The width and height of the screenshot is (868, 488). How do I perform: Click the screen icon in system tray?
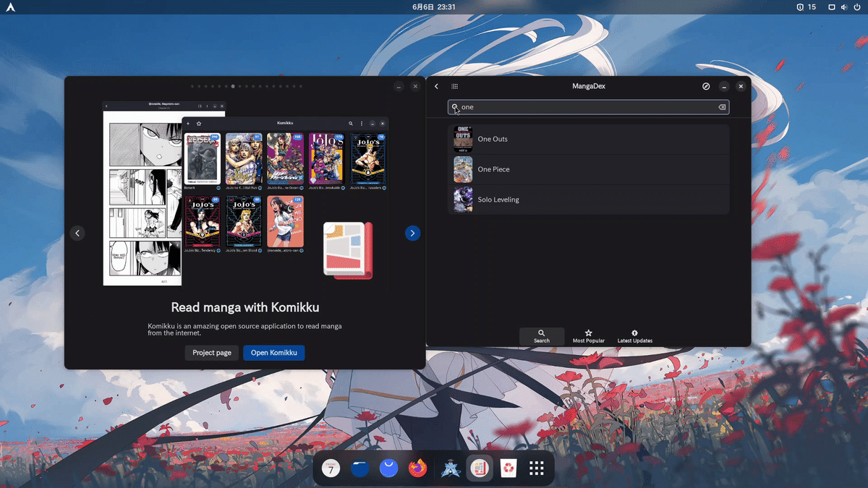pos(832,7)
